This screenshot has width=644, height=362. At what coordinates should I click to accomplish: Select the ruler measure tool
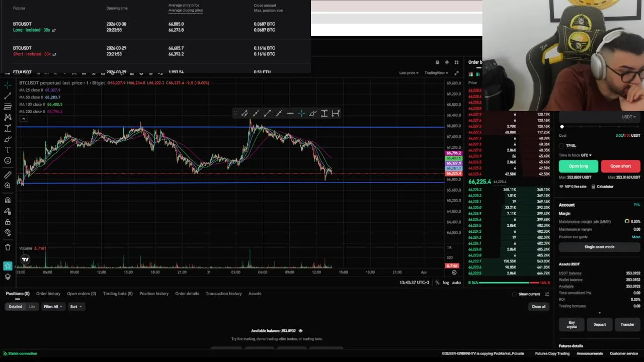[x=8, y=175]
